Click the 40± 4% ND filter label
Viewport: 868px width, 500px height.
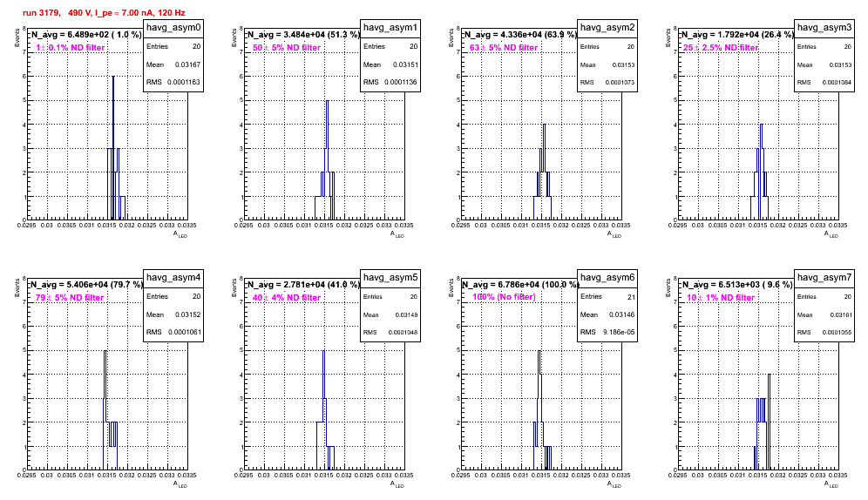[287, 298]
